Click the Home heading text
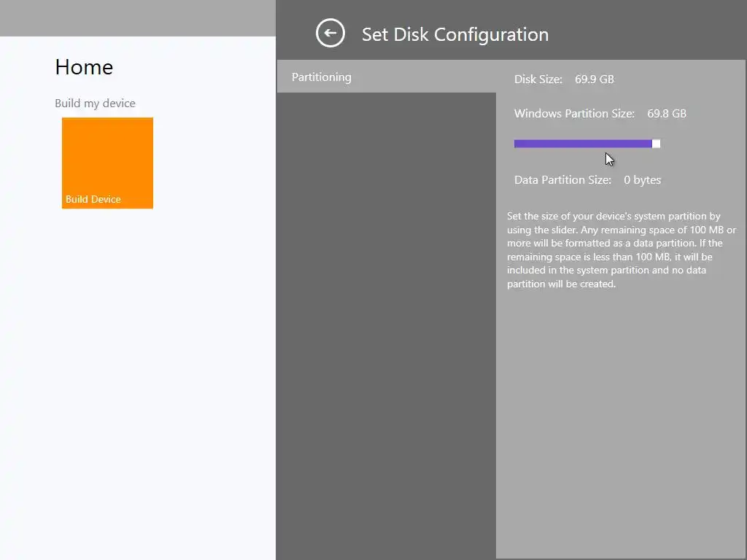Screen dimensions: 747x560 84,67
